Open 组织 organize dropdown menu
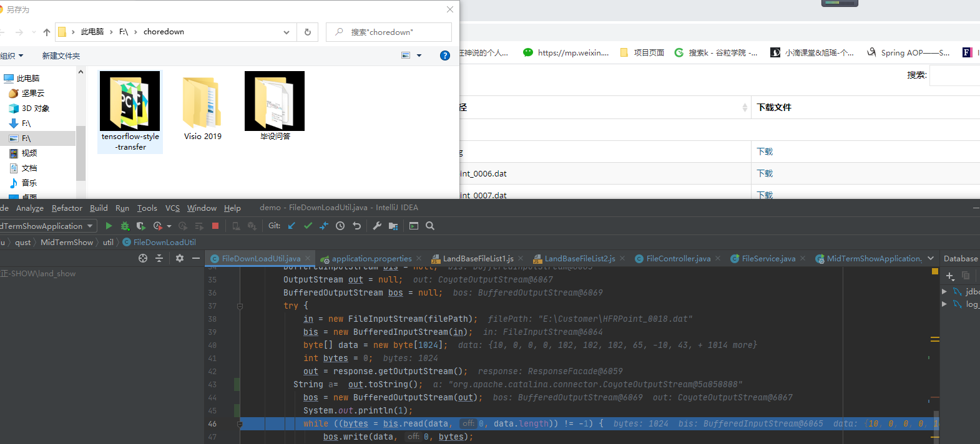 tap(11, 55)
